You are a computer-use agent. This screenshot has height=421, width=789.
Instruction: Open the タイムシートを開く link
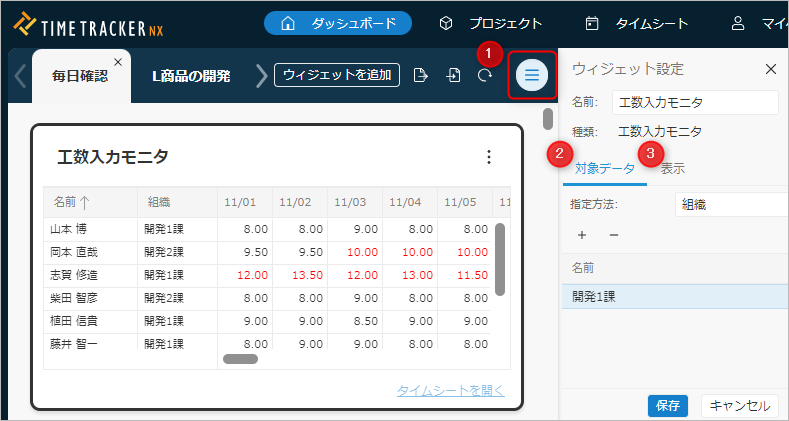point(450,390)
